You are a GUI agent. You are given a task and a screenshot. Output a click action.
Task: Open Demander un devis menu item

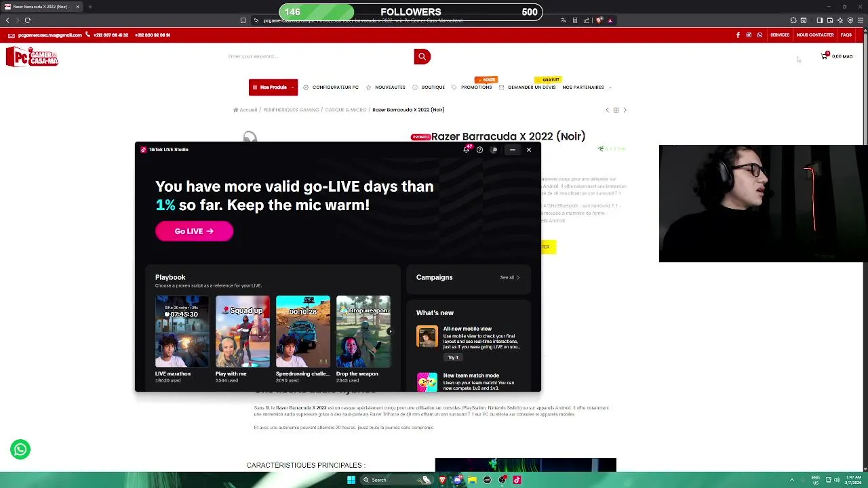coord(527,87)
